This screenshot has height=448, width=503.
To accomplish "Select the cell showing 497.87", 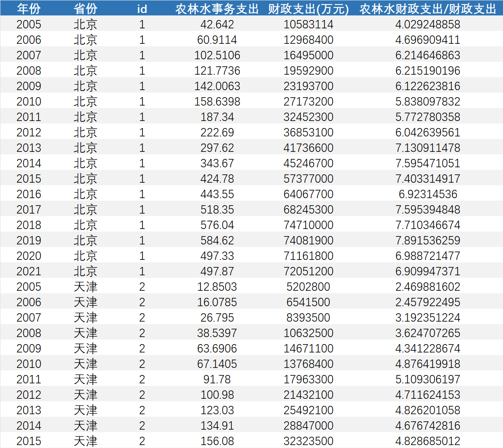I will pos(217,272).
